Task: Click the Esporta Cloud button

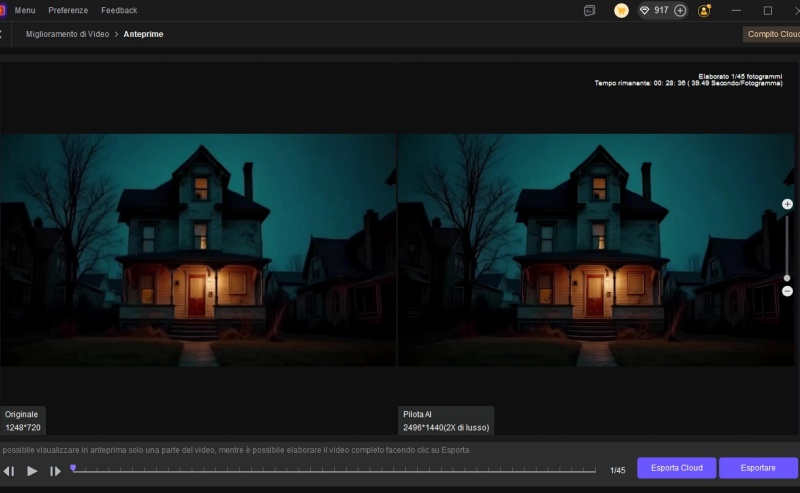Action: [676, 468]
